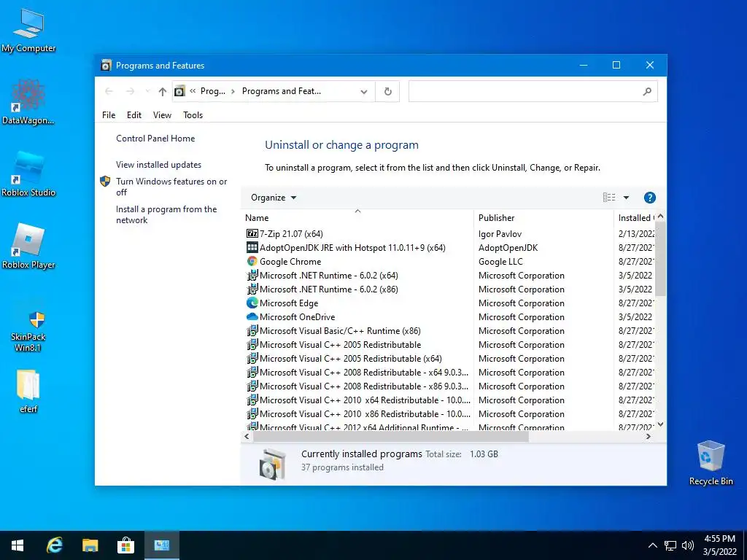Open the Edit menu
The width and height of the screenshot is (747, 560).
pos(134,115)
